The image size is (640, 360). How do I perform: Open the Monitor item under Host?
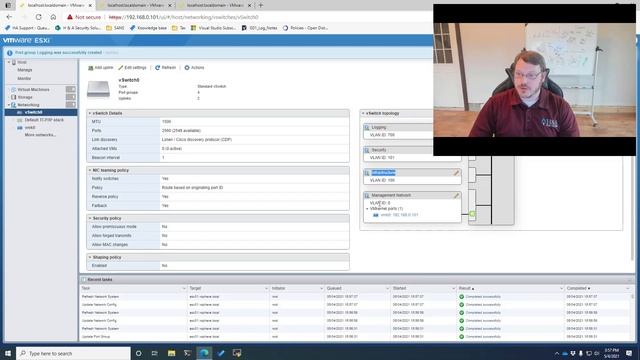24,78
